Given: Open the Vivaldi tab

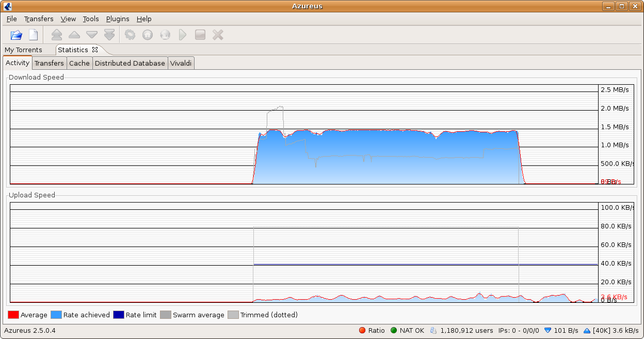Looking at the screenshot, I should [181, 63].
